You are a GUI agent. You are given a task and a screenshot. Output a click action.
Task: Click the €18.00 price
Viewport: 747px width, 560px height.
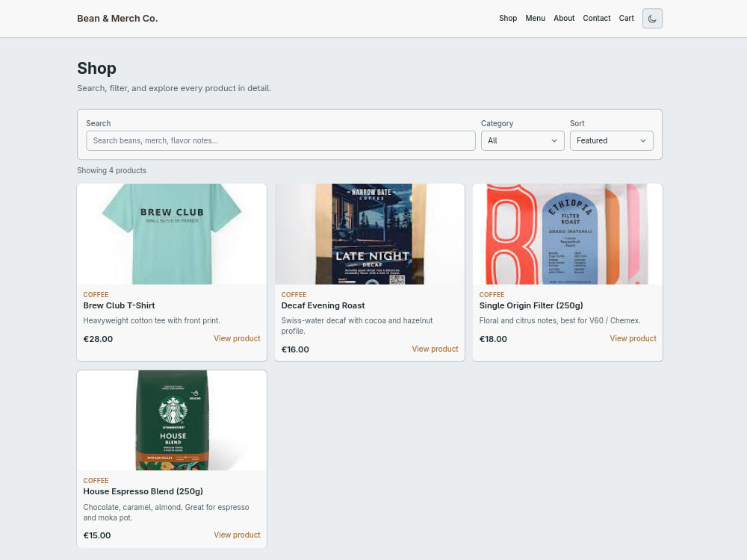click(x=493, y=339)
